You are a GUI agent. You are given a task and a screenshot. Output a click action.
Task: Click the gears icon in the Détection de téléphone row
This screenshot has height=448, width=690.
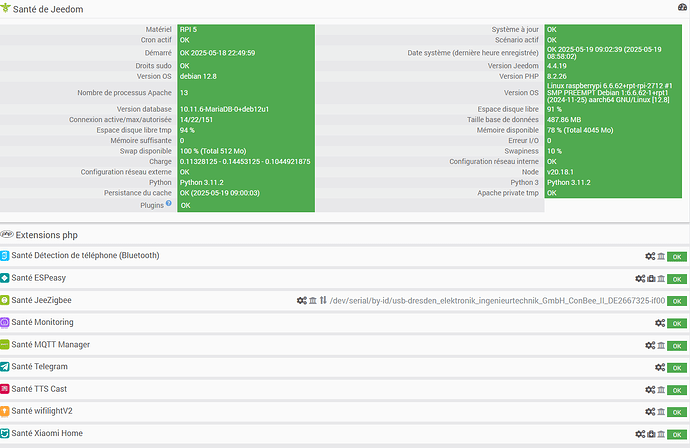coord(650,256)
